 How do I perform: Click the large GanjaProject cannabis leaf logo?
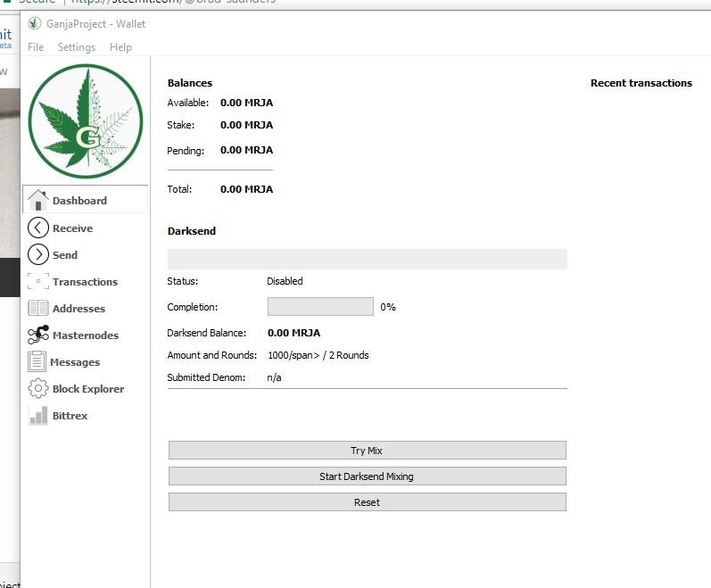pyautogui.click(x=86, y=121)
